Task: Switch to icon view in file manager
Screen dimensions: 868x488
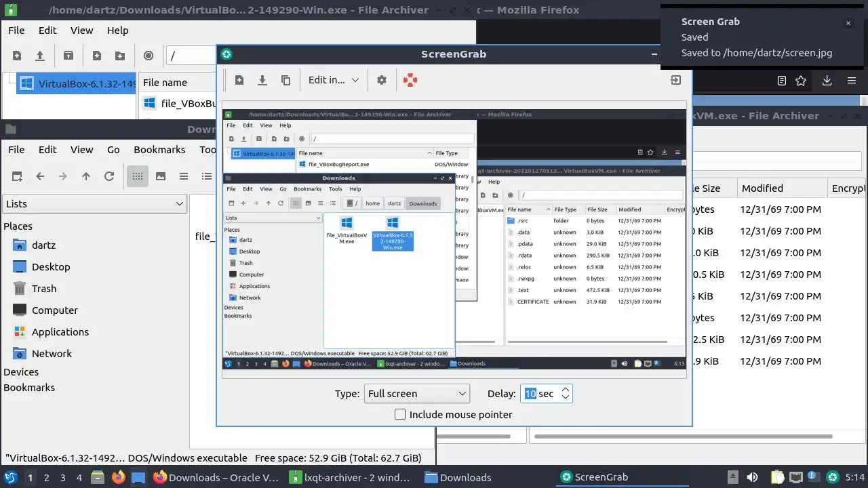Action: tap(138, 176)
